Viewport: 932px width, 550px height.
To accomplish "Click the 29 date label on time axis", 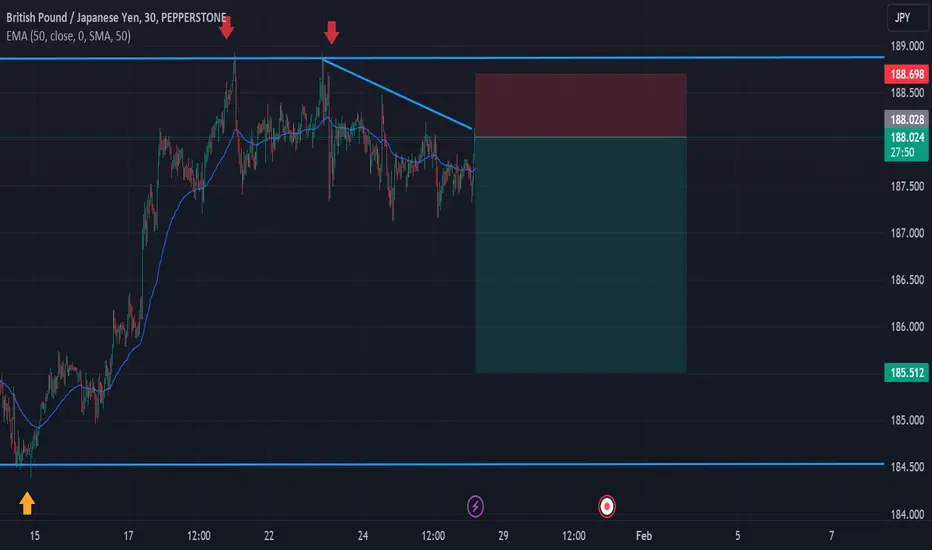I will point(503,536).
